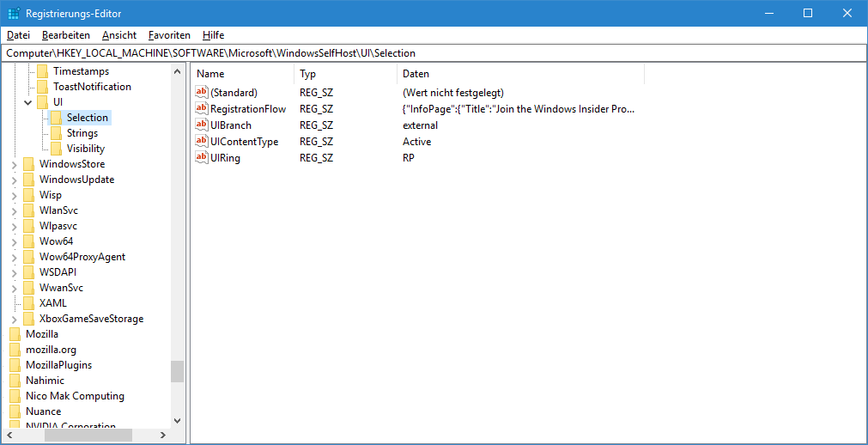The width and height of the screenshot is (868, 445).
Task: Click the WSDAPI folder icon
Action: pyautogui.click(x=29, y=272)
